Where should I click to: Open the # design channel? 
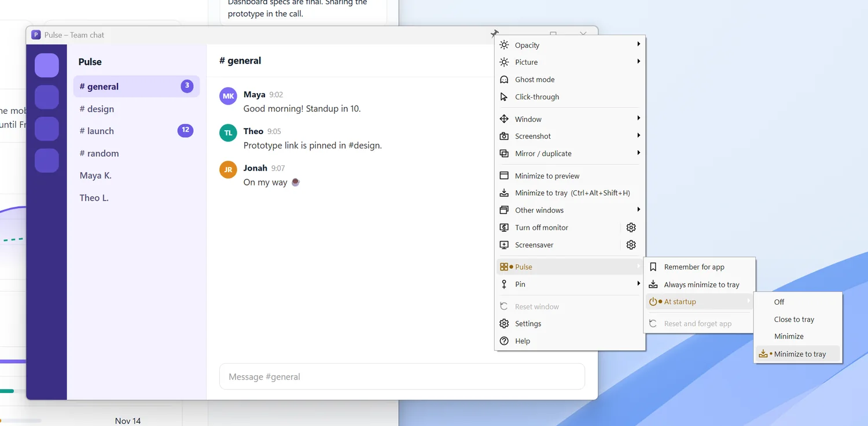point(137,109)
